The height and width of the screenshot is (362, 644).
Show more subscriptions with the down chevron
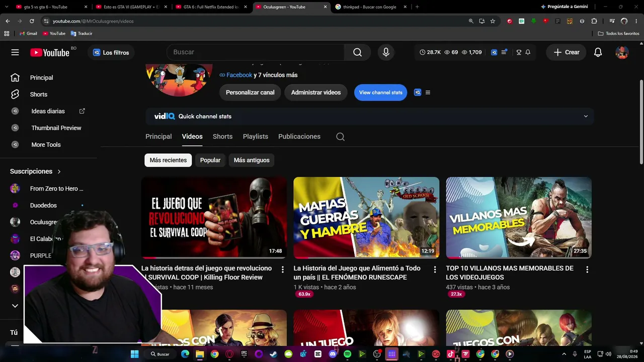(15, 306)
